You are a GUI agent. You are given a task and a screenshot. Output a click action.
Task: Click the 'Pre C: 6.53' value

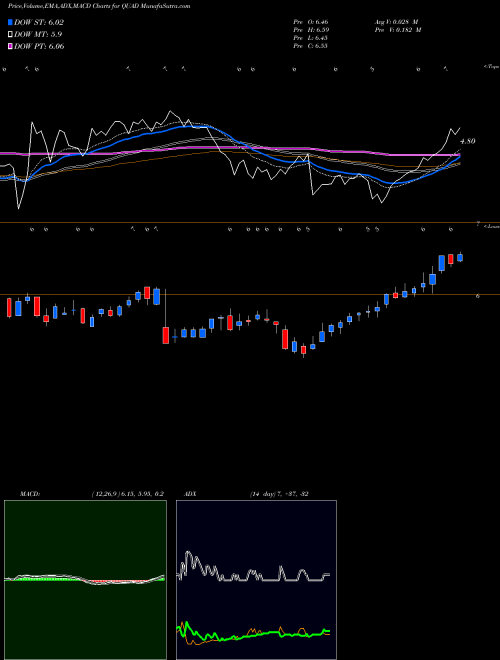pyautogui.click(x=311, y=46)
